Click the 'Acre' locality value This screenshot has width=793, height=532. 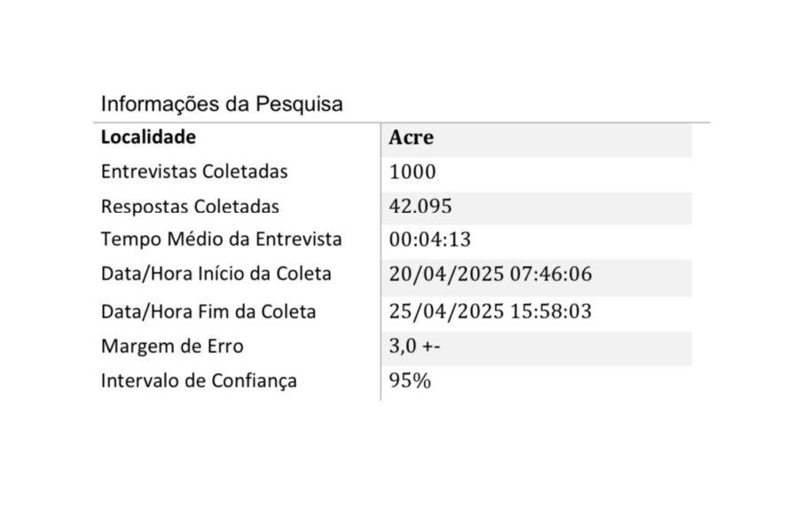point(411,138)
